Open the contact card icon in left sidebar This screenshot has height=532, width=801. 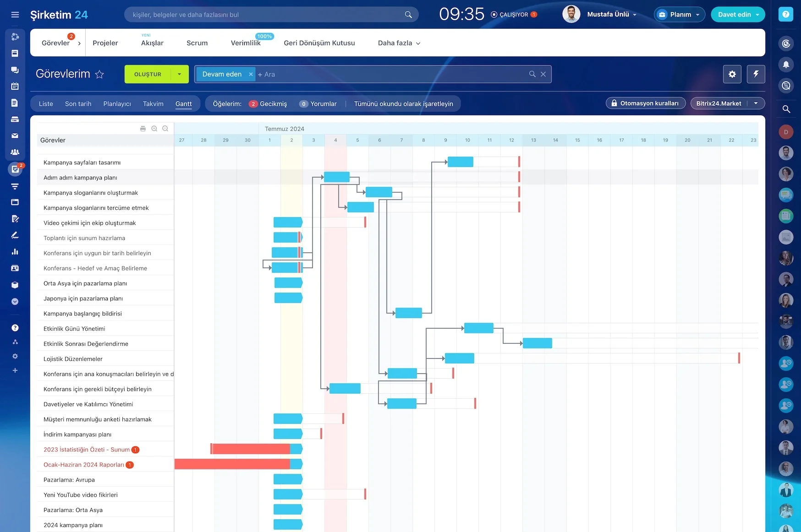tap(15, 268)
